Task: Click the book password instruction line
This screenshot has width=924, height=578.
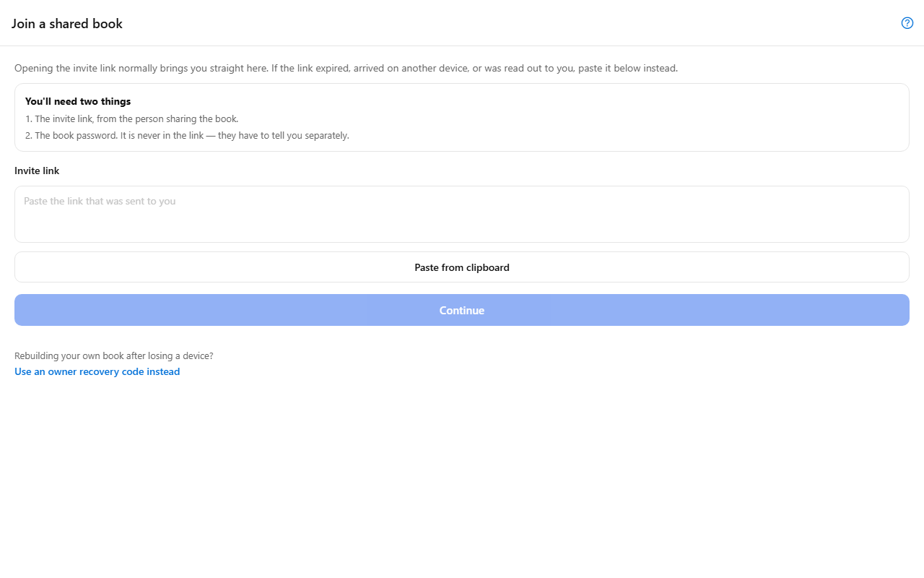Action: [188, 135]
